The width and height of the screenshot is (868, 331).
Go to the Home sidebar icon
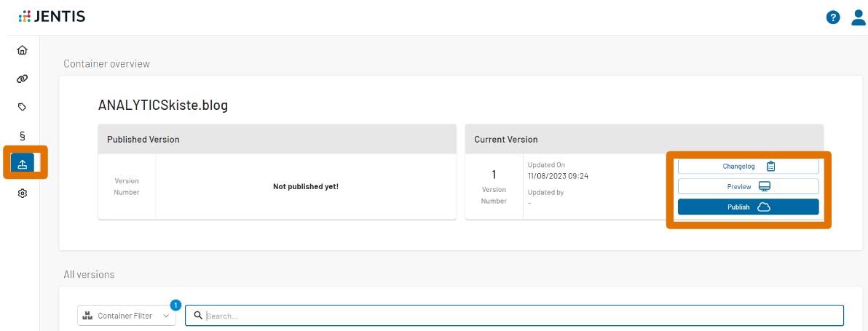click(x=22, y=50)
